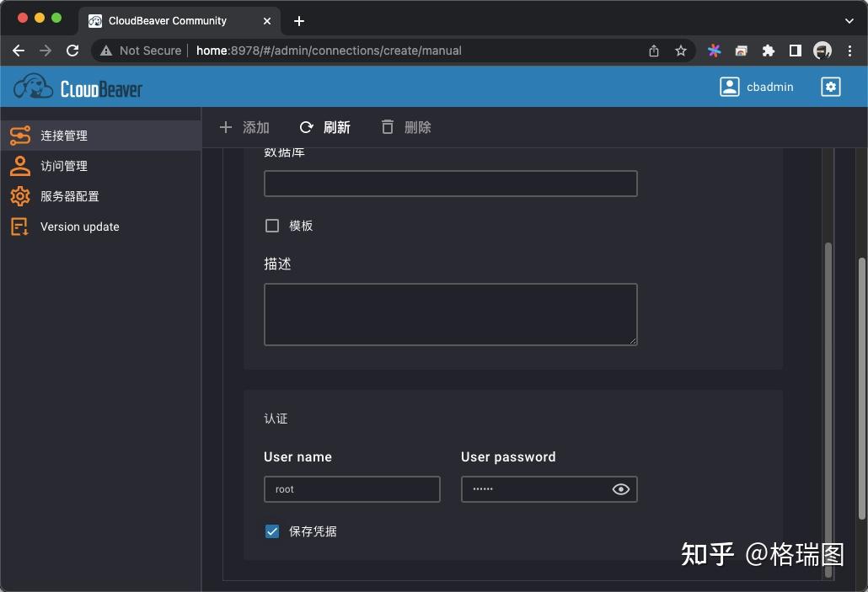868x592 pixels.
Task: Click the inner form scrollbar thumb
Action: (828, 409)
